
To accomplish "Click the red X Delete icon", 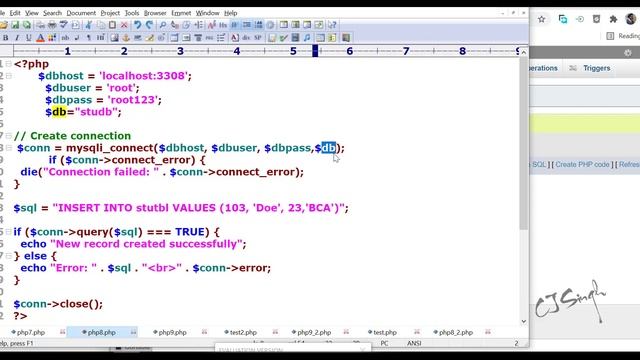I will (124, 25).
